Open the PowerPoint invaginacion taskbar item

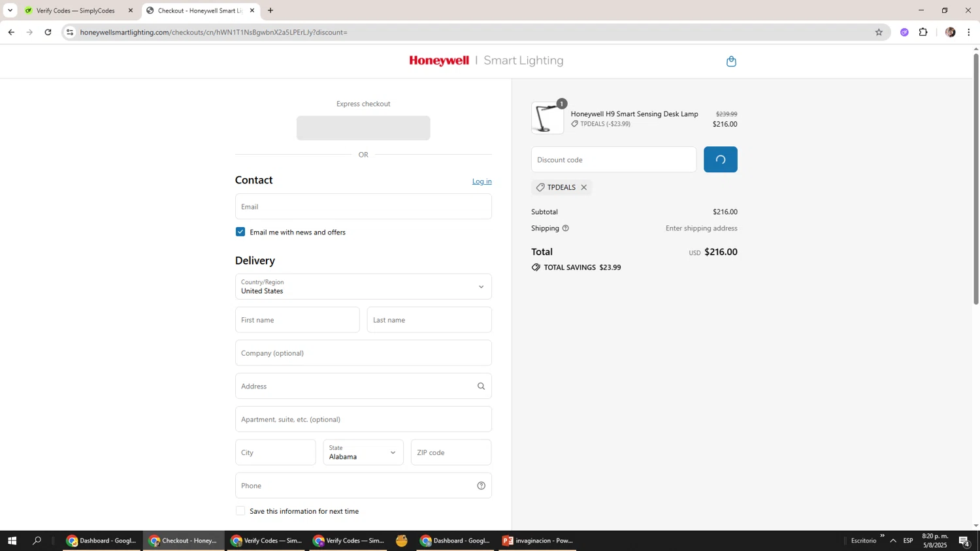click(x=538, y=541)
